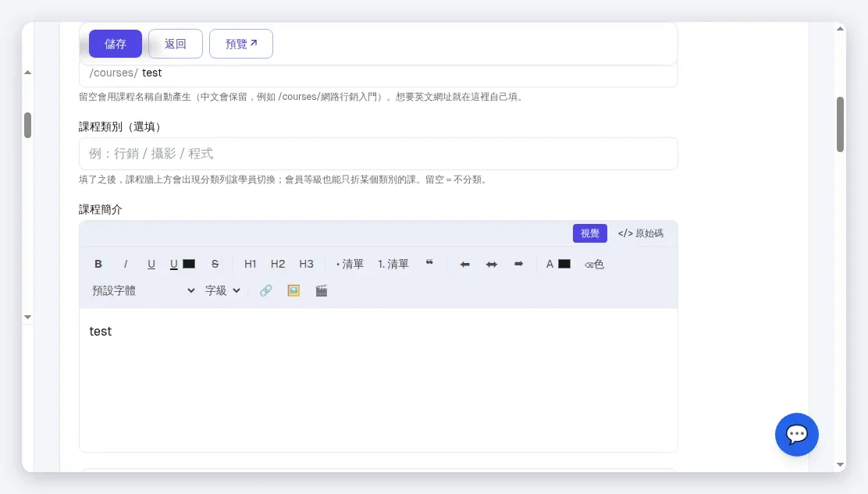Align text to the left
The image size is (868, 494).
[x=465, y=264]
